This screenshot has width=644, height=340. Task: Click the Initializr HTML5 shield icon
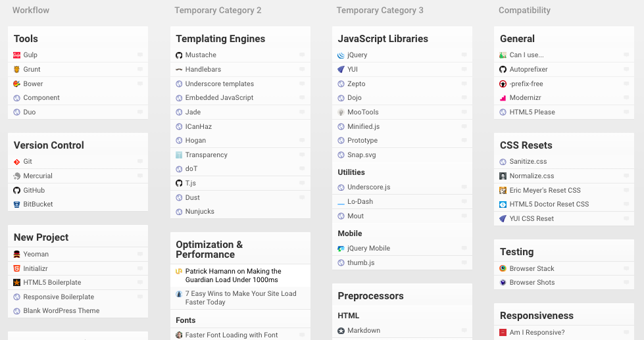(17, 268)
